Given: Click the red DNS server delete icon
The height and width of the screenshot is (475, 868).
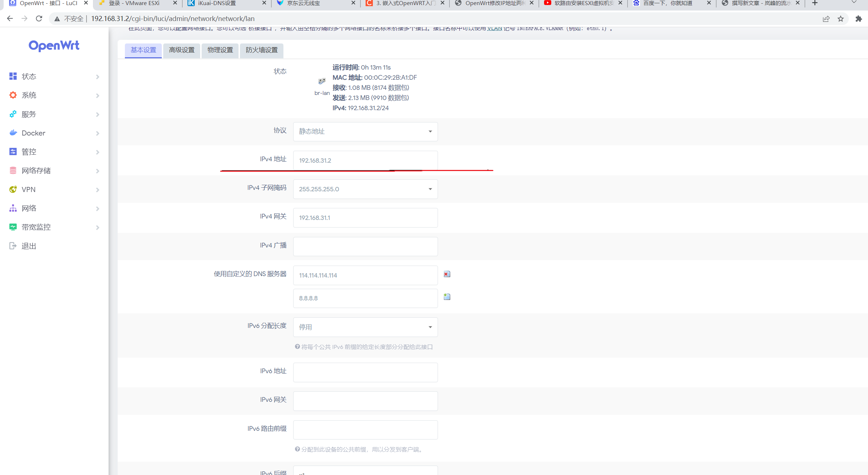Looking at the screenshot, I should pyautogui.click(x=447, y=274).
